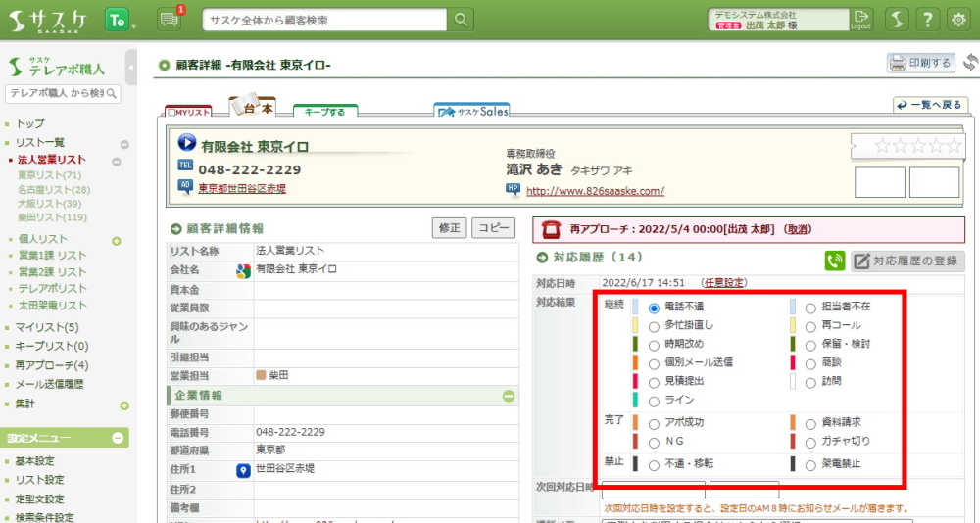Screen dimensions: 980x523
Task: Select the 再コール radio button
Action: click(810, 327)
